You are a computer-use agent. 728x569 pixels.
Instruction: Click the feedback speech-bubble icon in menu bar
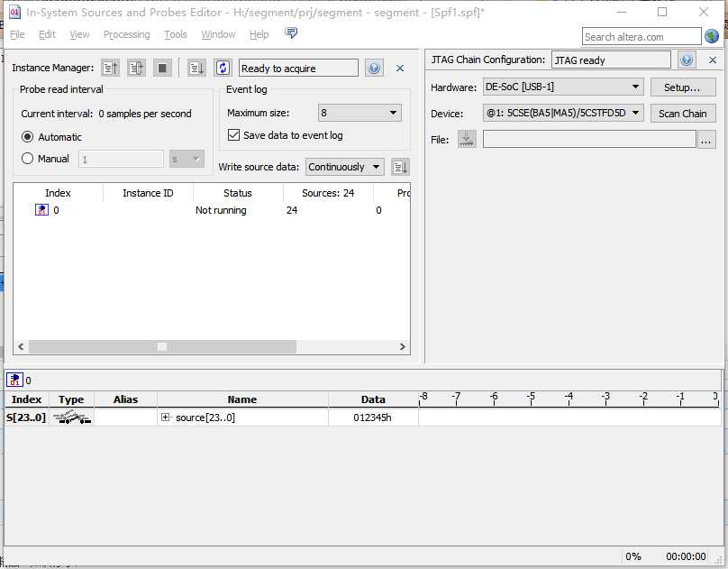pos(291,33)
